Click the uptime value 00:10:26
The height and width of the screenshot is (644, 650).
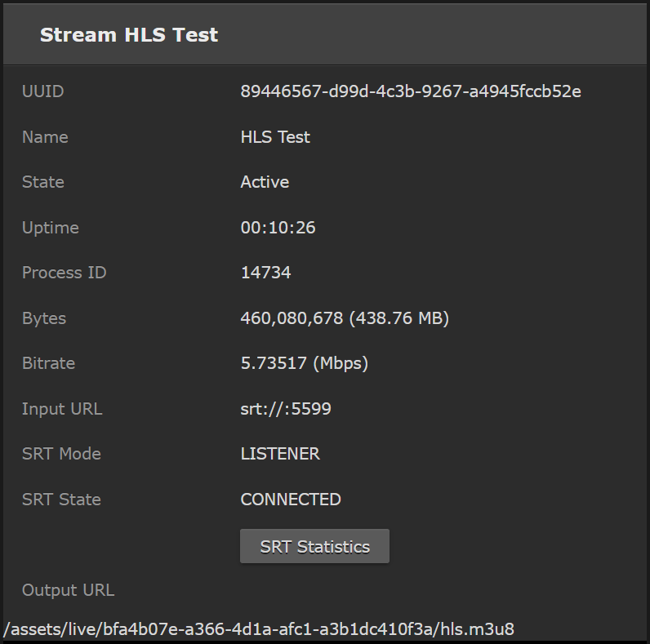click(278, 228)
